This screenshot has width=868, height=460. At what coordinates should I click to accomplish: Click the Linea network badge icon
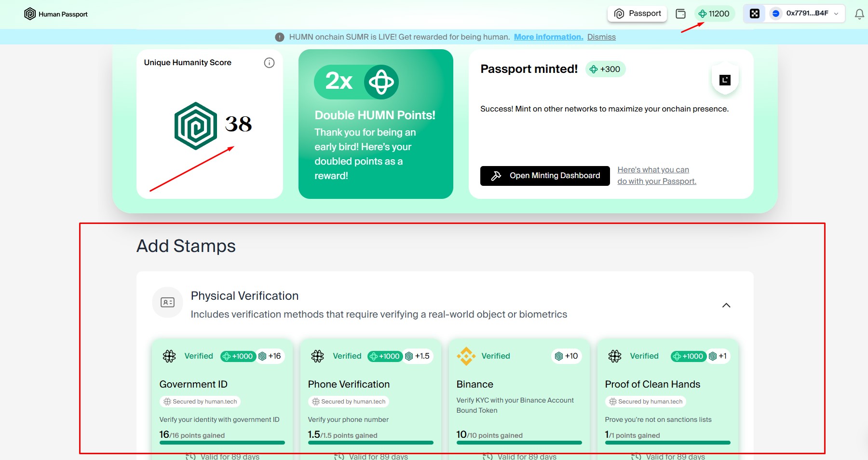click(725, 80)
